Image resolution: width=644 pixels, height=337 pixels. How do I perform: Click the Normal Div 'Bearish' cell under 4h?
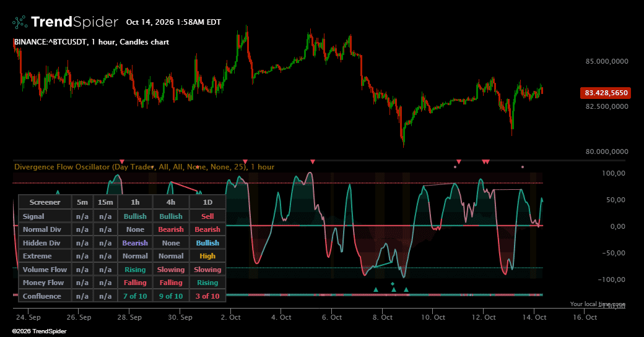[x=171, y=229]
